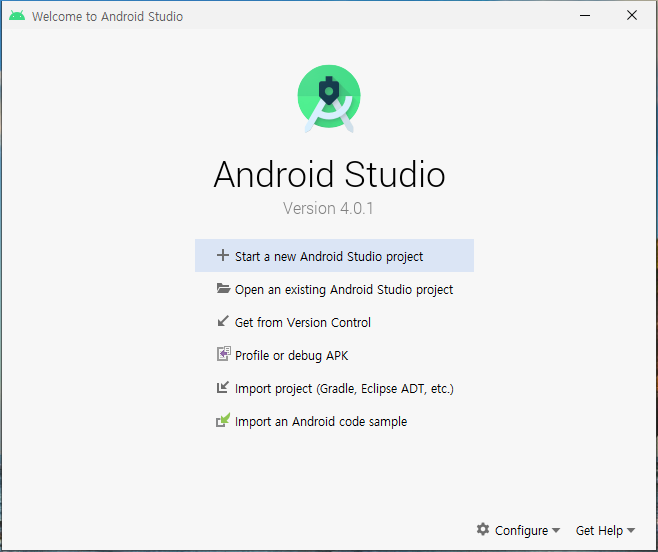This screenshot has height=552, width=658.
Task: Click the Configure gear icon
Action: coord(483,529)
